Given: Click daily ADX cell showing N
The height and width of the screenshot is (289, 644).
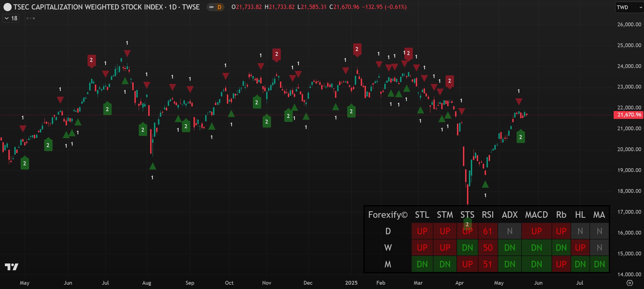Looking at the screenshot, I should [510, 231].
